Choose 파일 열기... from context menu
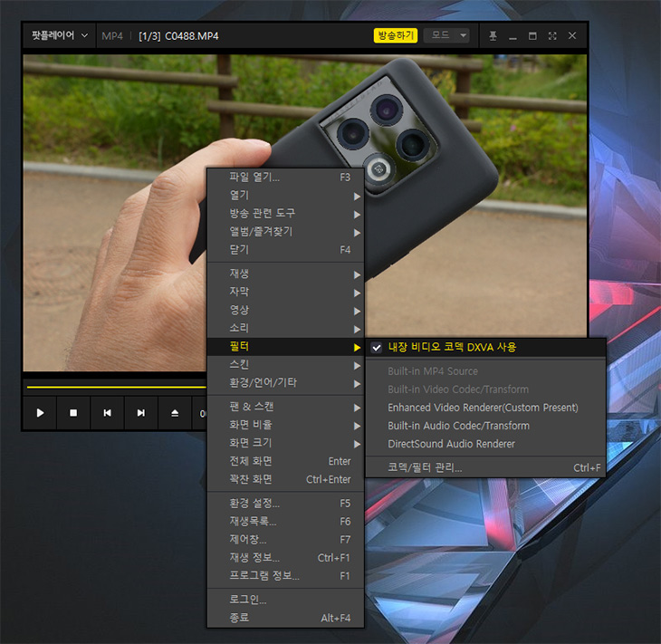The image size is (661, 644). [285, 178]
